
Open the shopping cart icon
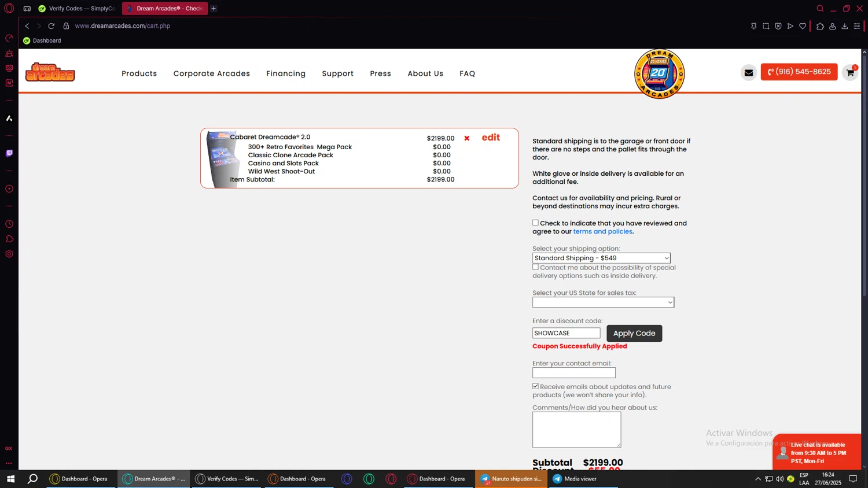click(x=850, y=72)
